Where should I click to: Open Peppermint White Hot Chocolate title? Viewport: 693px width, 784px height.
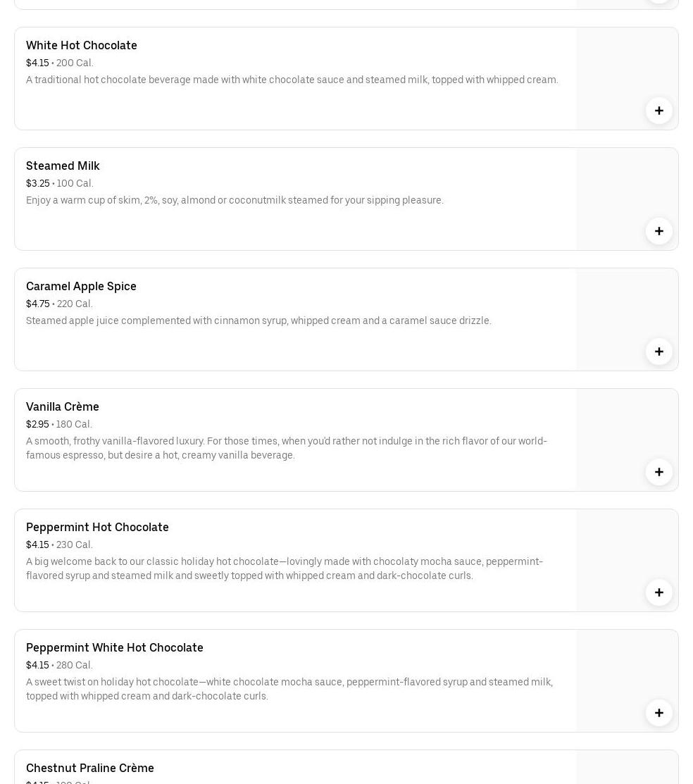click(115, 647)
